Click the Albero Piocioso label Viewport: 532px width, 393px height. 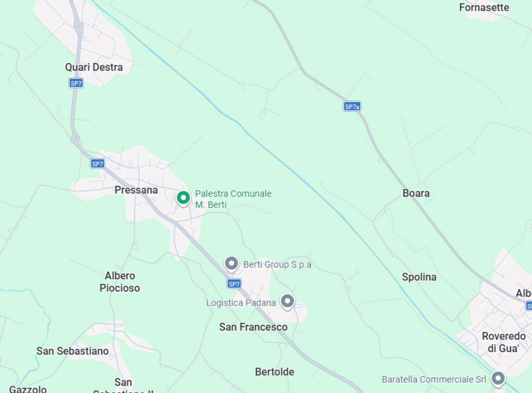coord(120,282)
